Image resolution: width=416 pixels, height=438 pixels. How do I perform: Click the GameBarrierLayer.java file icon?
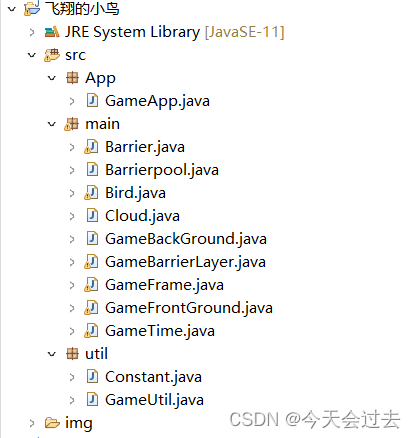[91, 262]
